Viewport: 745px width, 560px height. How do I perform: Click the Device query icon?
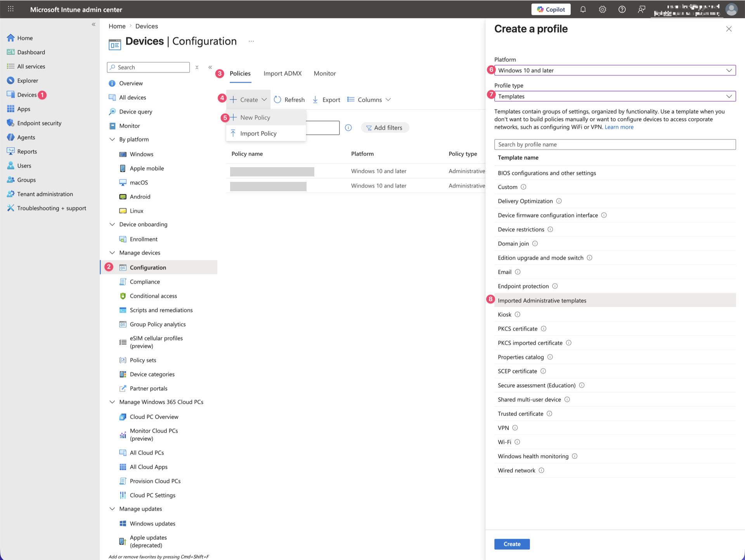click(112, 112)
